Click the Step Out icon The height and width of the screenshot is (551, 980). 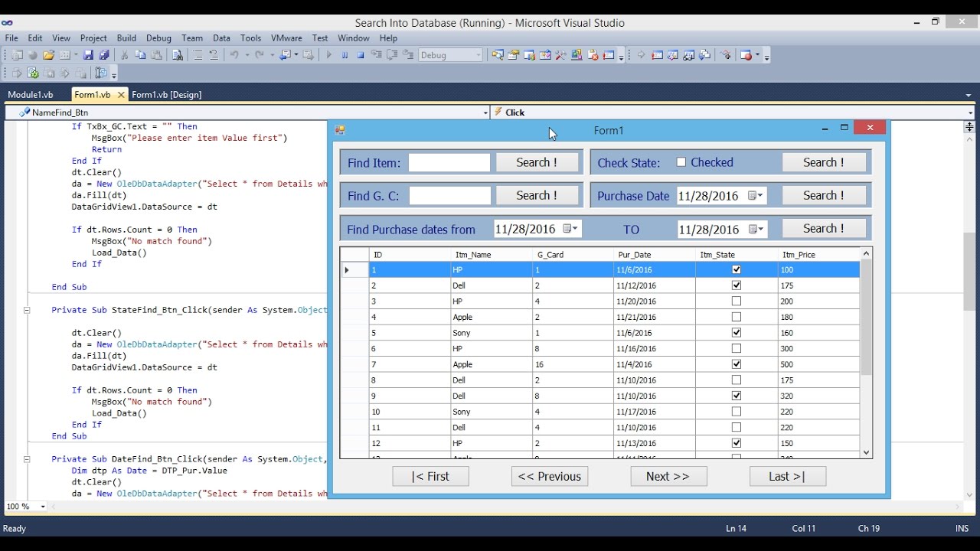click(x=408, y=55)
